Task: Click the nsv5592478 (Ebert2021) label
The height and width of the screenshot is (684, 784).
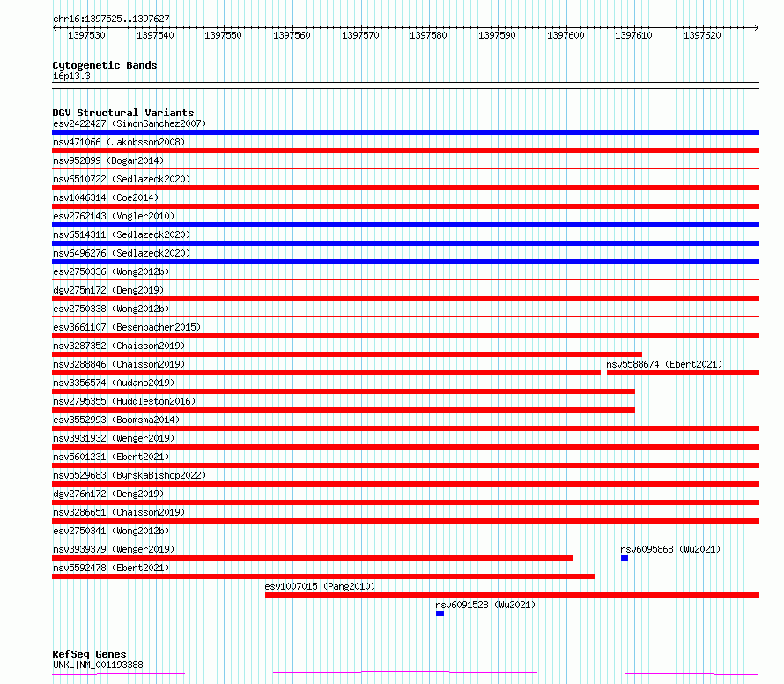Action: click(111, 568)
